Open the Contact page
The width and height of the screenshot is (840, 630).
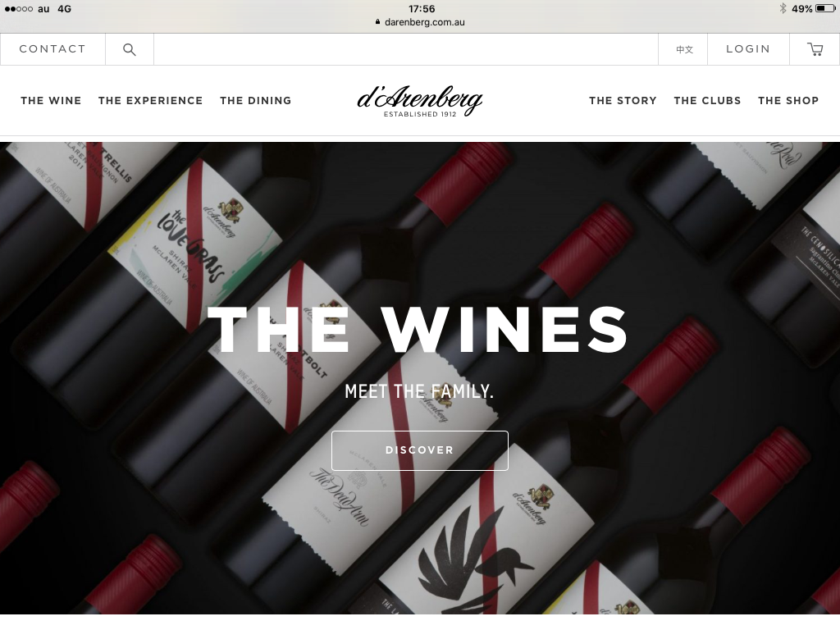click(x=52, y=49)
